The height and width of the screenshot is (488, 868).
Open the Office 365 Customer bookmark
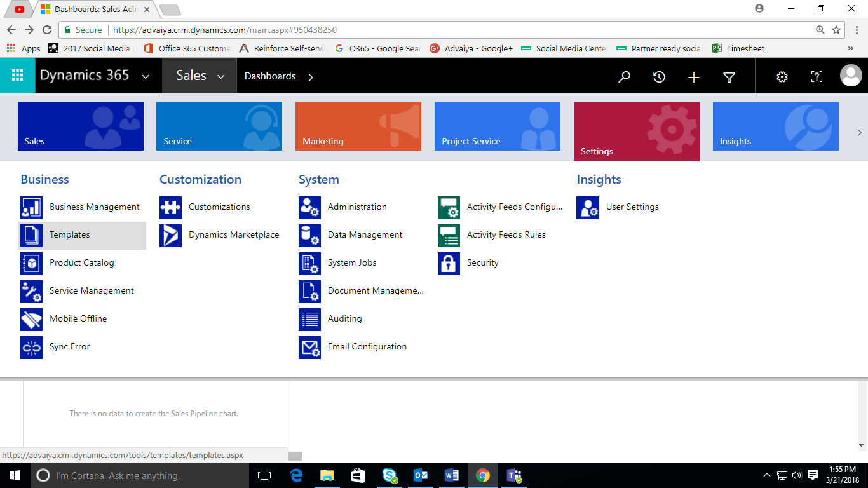point(187,48)
